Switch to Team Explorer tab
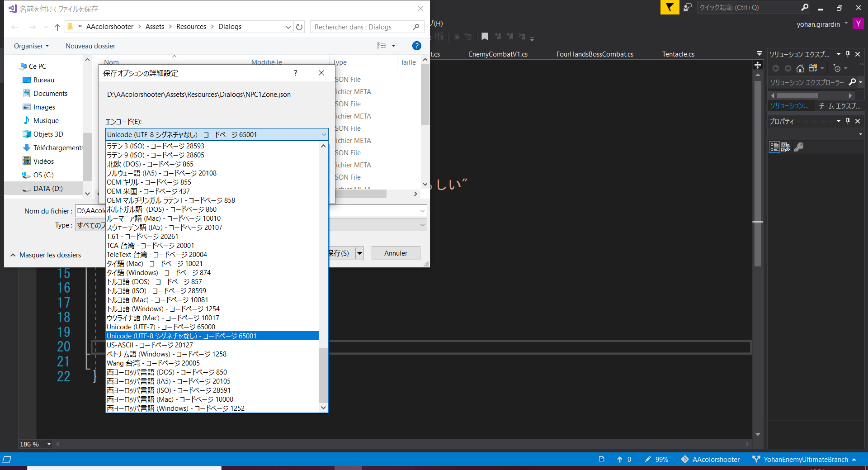 pos(840,105)
